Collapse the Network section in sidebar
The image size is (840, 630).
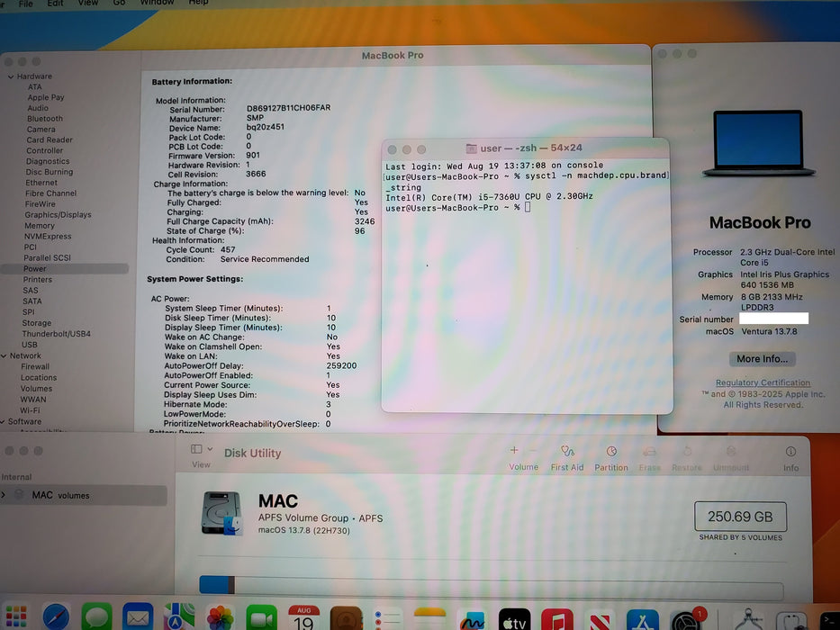[x=4, y=355]
